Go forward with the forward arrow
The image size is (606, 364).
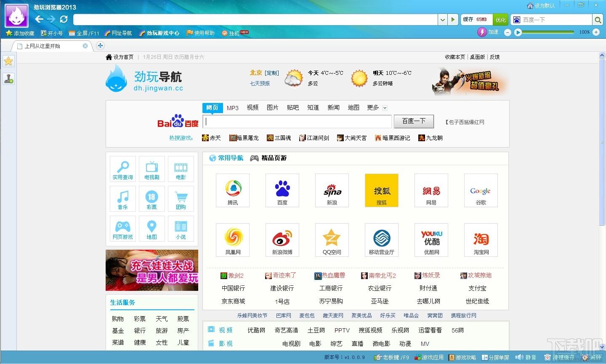click(x=51, y=19)
